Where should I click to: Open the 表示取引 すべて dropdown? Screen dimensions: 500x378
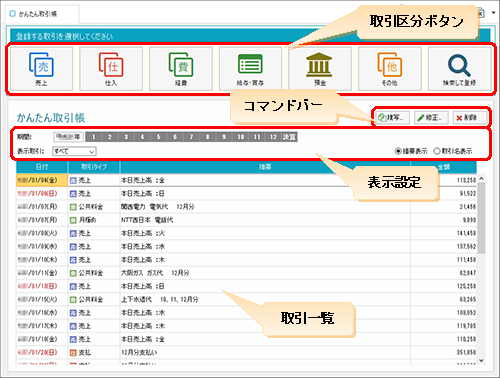click(74, 151)
